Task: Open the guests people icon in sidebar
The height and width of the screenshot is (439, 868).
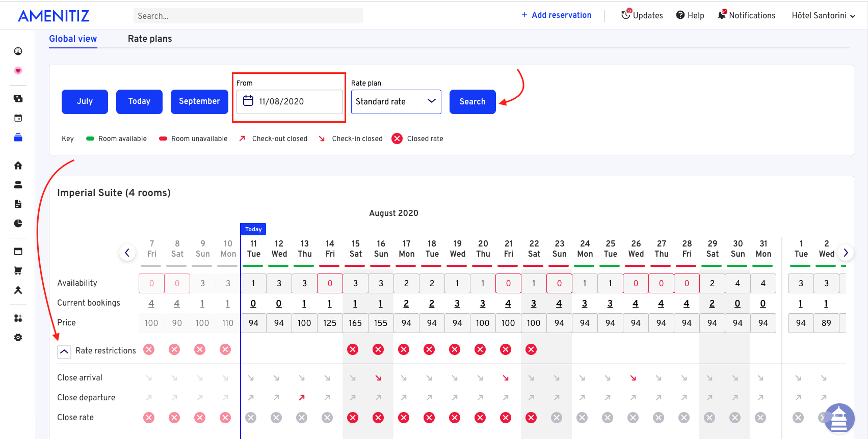Action: (x=18, y=185)
